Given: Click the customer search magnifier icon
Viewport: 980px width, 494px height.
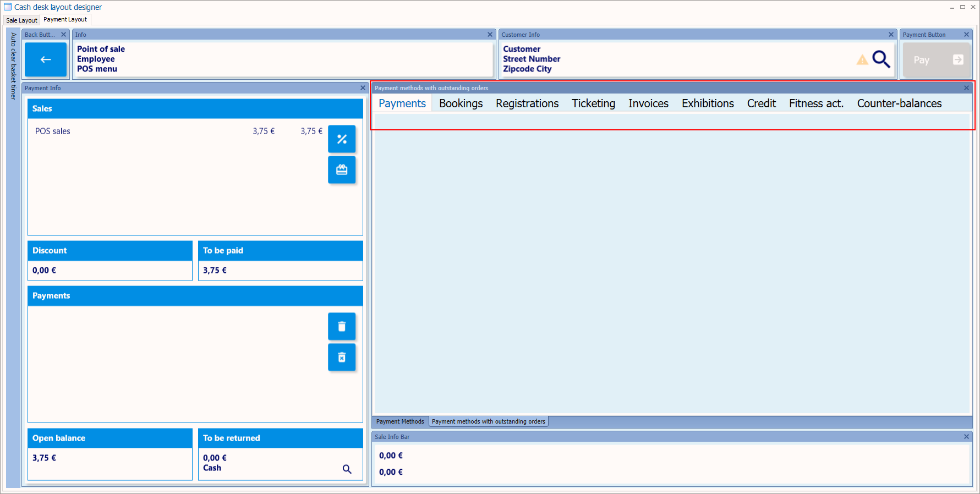Looking at the screenshot, I should pos(881,59).
